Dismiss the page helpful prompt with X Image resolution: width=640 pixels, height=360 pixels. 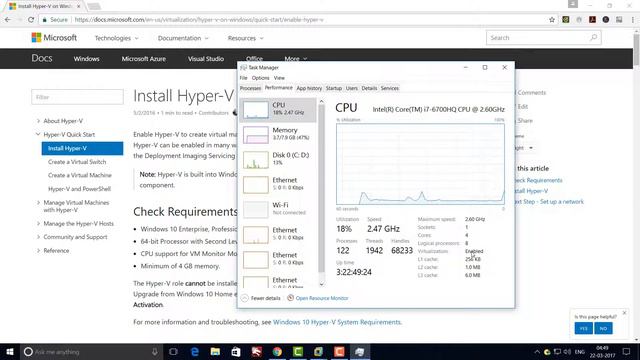tap(624, 313)
